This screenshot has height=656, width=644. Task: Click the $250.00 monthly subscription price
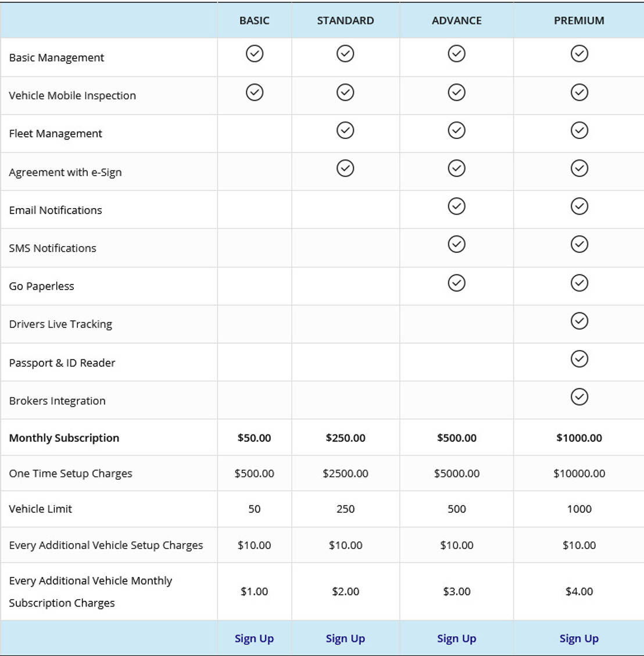pyautogui.click(x=345, y=438)
